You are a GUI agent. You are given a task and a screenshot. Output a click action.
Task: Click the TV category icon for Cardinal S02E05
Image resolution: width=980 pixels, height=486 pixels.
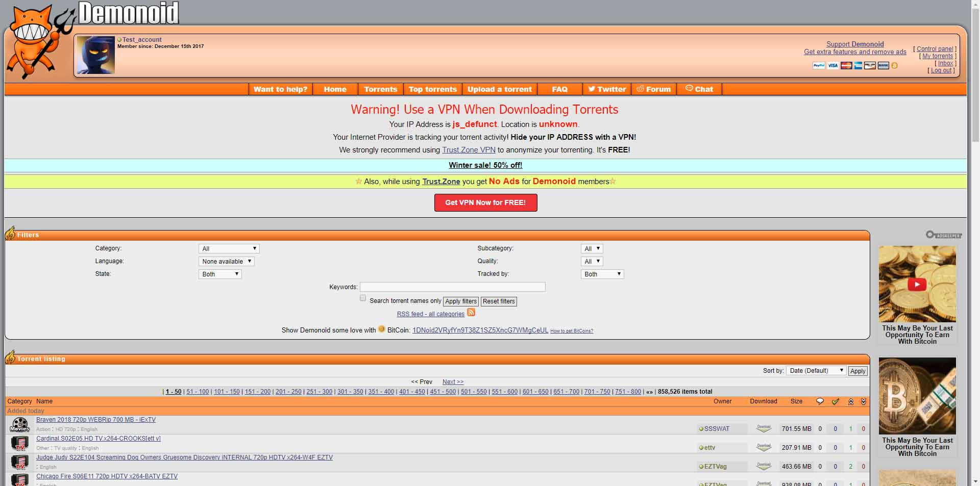[x=20, y=443]
